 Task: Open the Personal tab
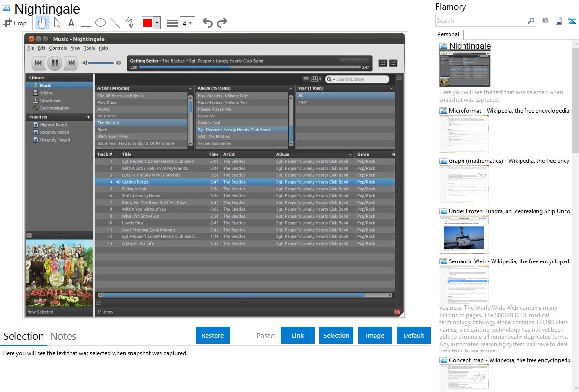pyautogui.click(x=448, y=34)
